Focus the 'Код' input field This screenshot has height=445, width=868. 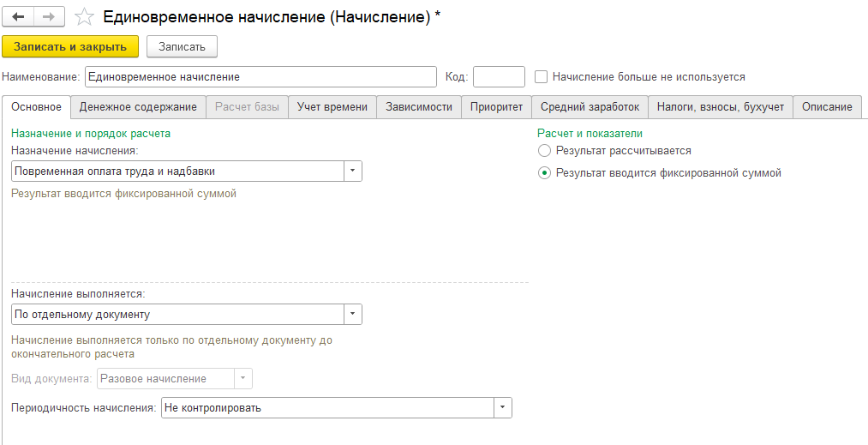click(499, 76)
